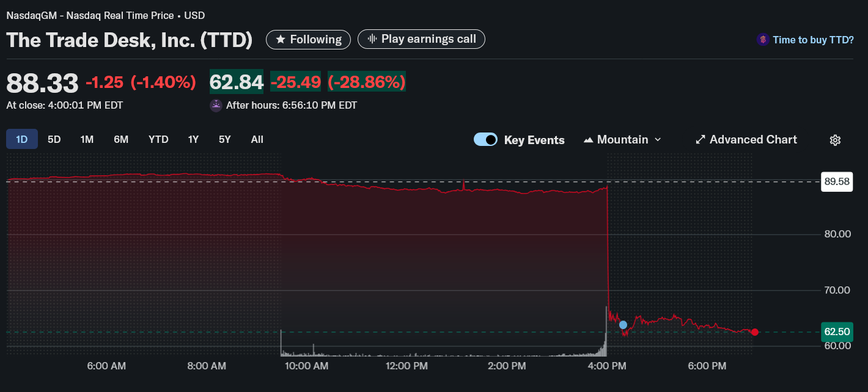Click the -1.25 closing change value
This screenshot has width=868, height=392.
pos(105,82)
